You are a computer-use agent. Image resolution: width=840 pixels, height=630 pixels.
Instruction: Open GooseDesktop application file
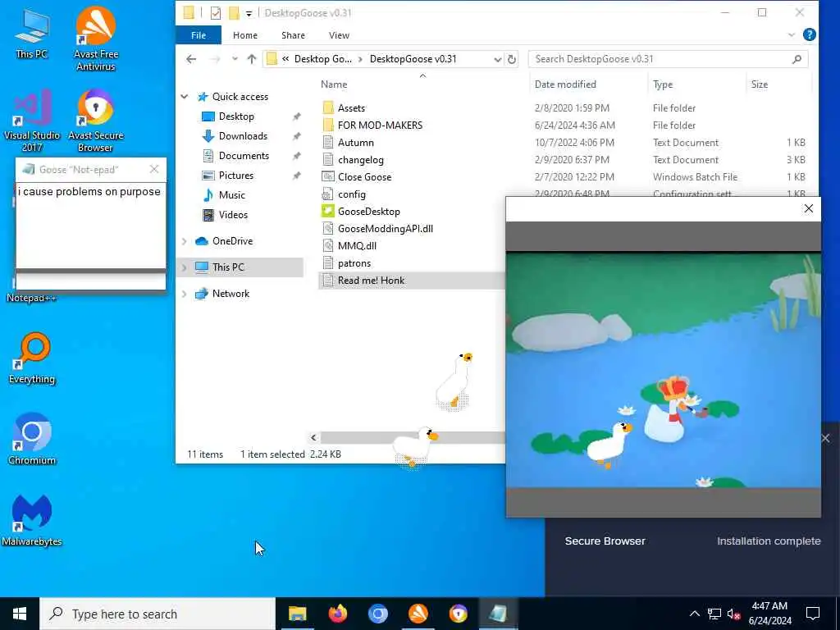tap(368, 211)
